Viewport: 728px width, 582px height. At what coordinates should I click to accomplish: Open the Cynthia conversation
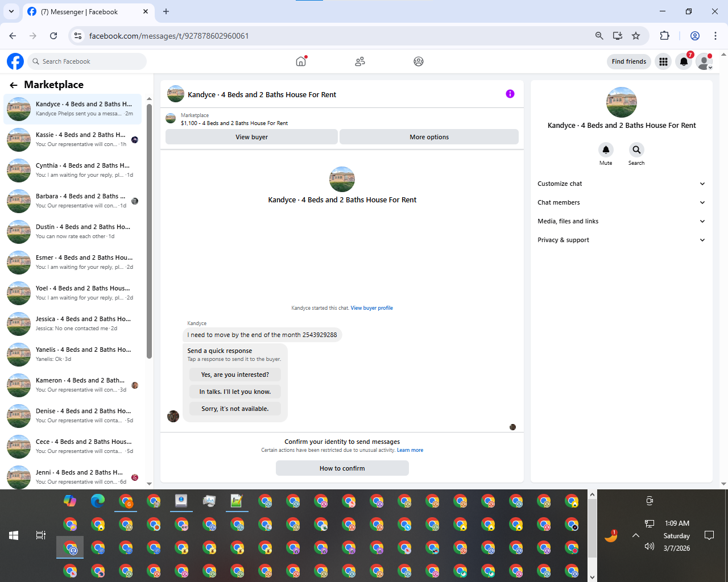(x=73, y=170)
